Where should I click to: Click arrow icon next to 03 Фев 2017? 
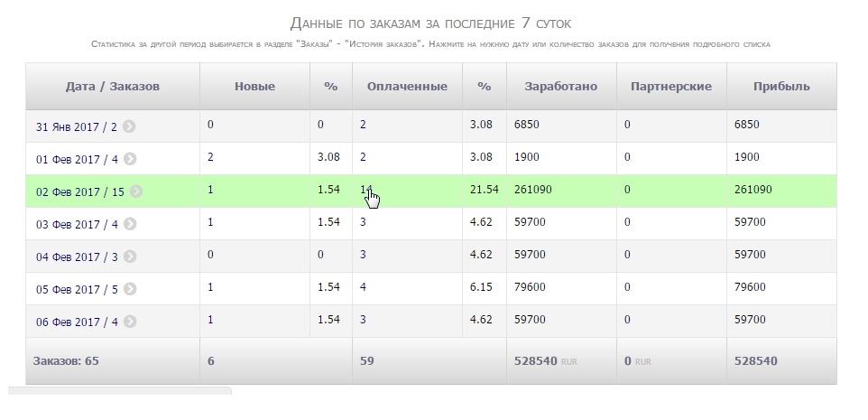pyautogui.click(x=130, y=224)
